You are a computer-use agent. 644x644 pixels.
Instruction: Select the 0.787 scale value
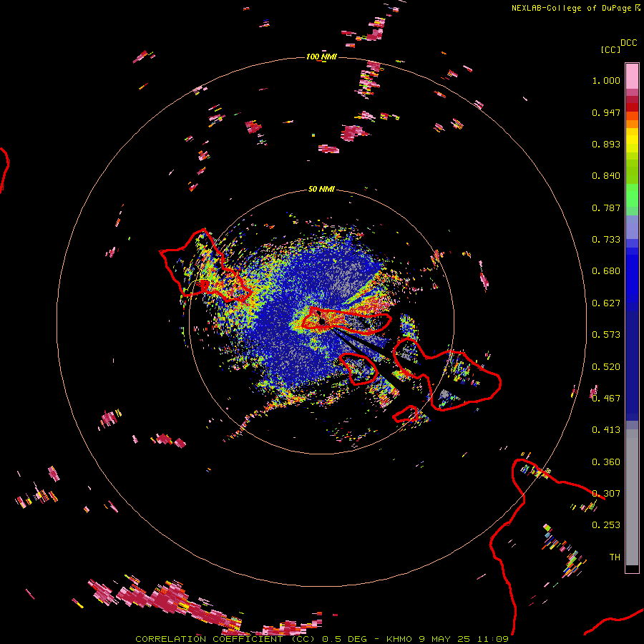click(x=606, y=208)
